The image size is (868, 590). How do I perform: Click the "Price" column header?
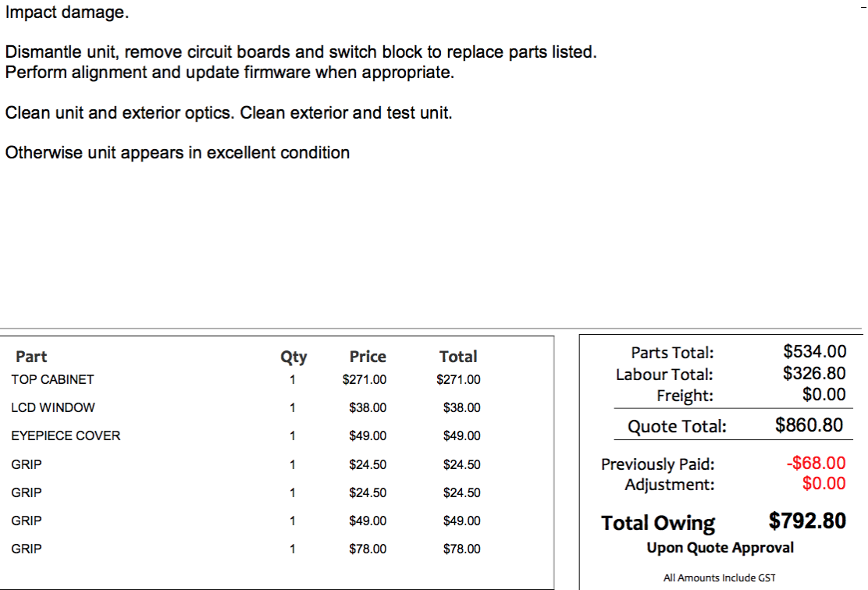368,357
